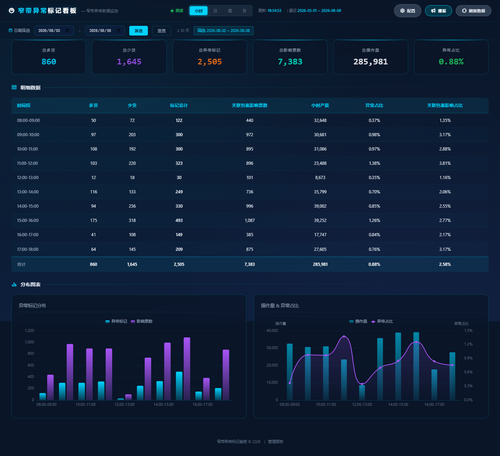
Task: Open calendar picker in end date 2026/06/08 field
Action: click(118, 30)
